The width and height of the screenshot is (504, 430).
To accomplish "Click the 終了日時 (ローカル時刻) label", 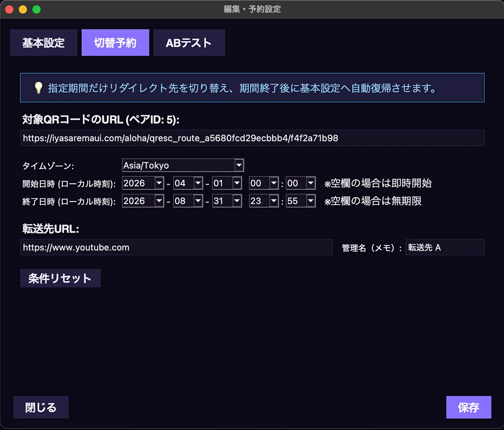I will pyautogui.click(x=69, y=201).
